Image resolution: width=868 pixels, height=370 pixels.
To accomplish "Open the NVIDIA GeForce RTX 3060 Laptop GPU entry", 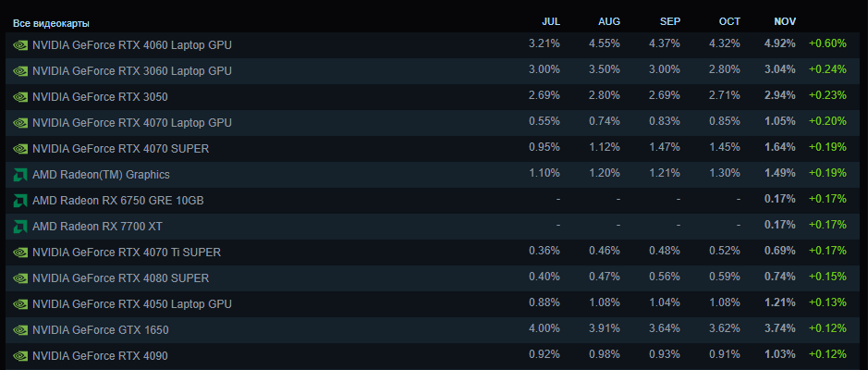I will coord(131,70).
